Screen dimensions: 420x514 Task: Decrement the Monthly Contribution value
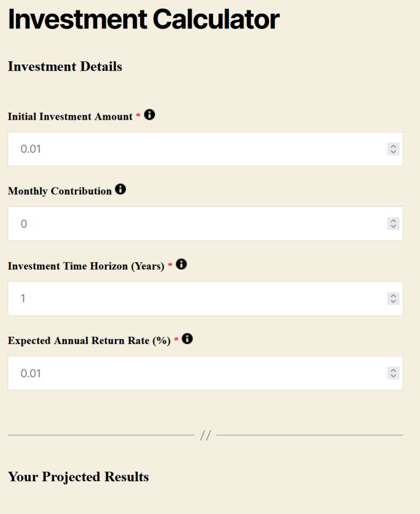(x=393, y=226)
